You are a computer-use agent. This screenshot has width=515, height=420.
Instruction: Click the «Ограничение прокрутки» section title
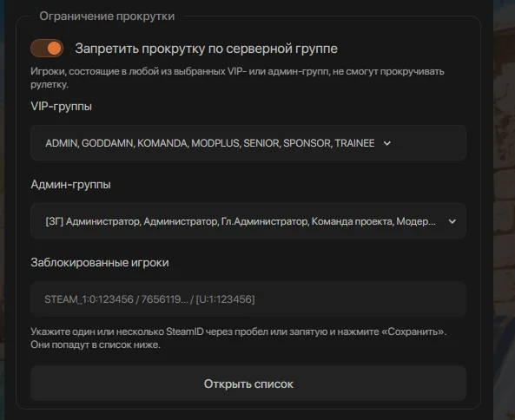coord(107,16)
